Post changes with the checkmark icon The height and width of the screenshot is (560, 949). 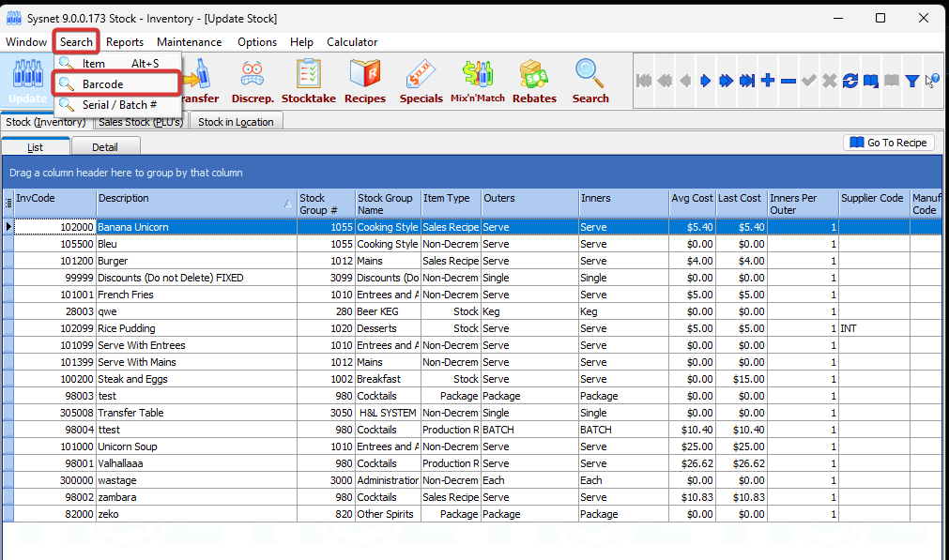(x=809, y=81)
